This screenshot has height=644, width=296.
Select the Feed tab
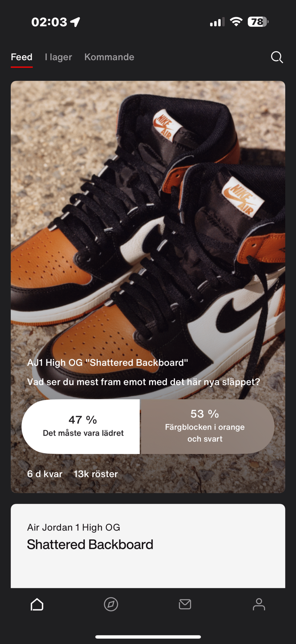22,57
